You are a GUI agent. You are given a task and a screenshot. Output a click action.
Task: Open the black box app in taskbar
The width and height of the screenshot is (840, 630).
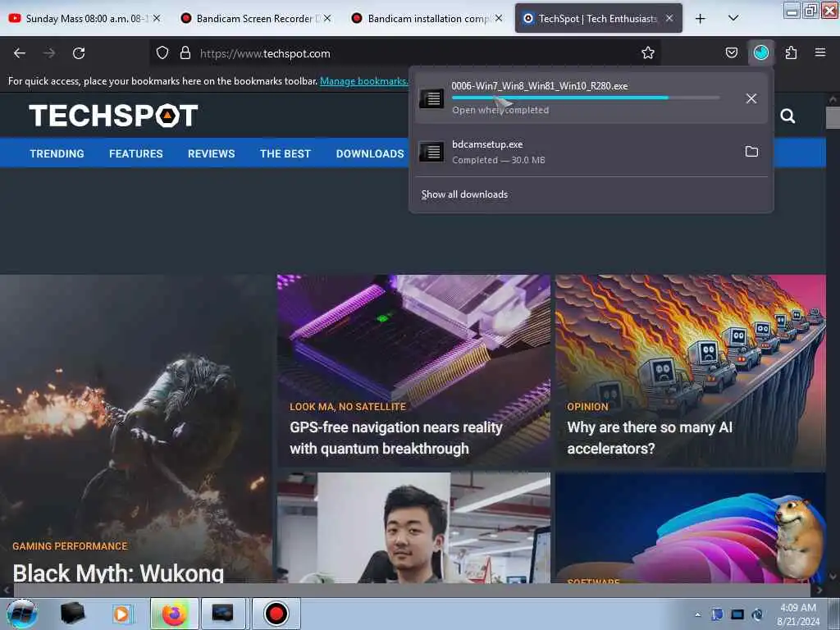(72, 614)
